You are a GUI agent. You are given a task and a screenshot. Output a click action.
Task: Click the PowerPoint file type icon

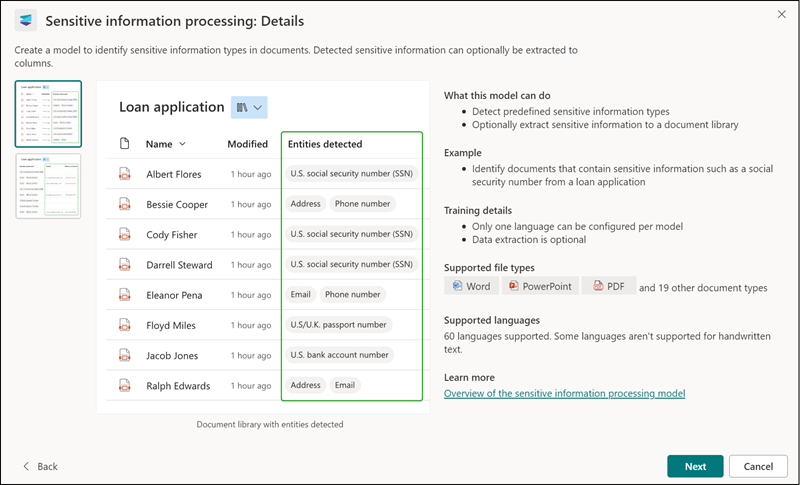[x=513, y=286]
